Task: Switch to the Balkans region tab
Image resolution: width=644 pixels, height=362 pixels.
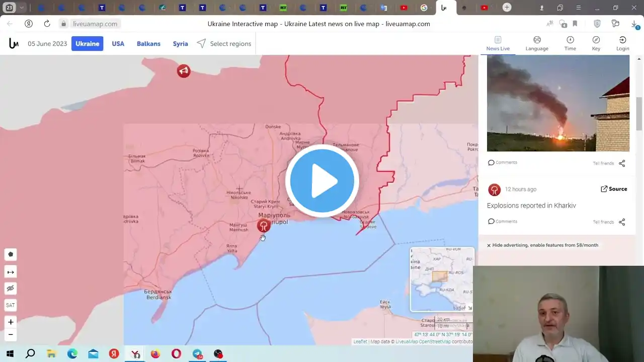Action: coord(148,44)
